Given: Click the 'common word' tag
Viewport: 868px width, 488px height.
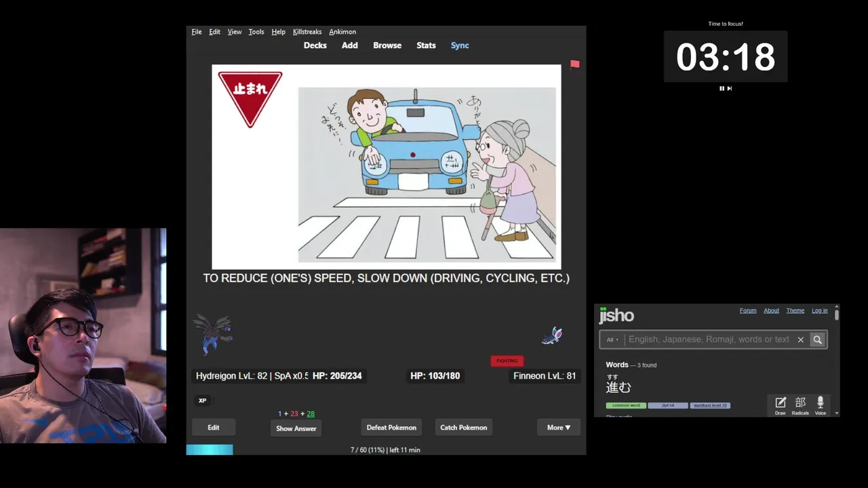Looking at the screenshot, I should 626,405.
